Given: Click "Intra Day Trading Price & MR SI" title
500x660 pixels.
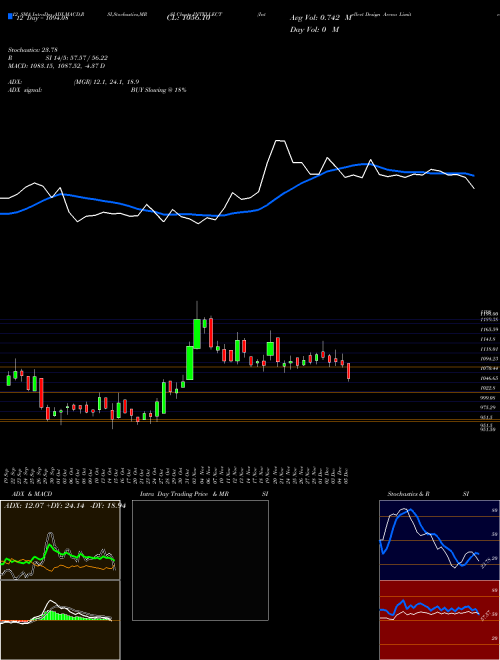Looking at the screenshot, I should click(x=204, y=494).
